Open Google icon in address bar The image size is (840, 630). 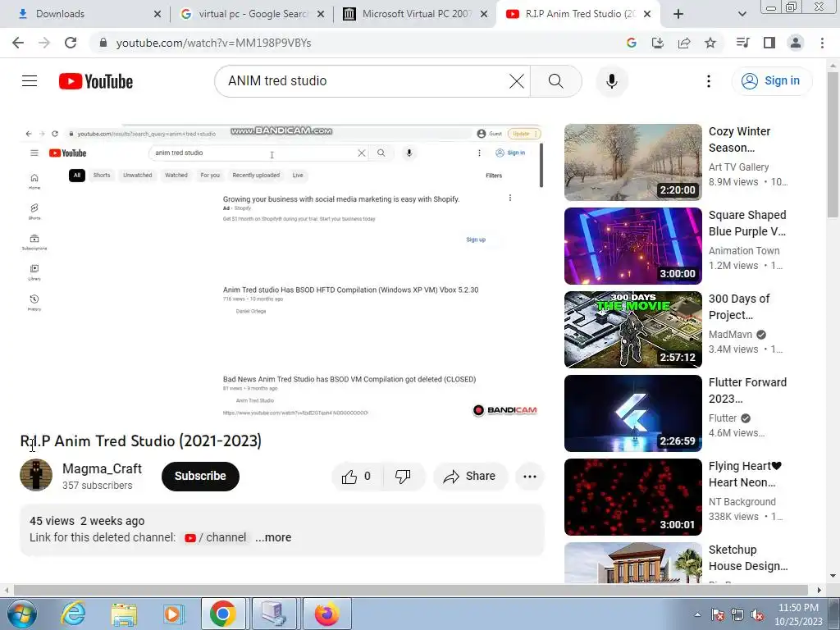tap(631, 43)
